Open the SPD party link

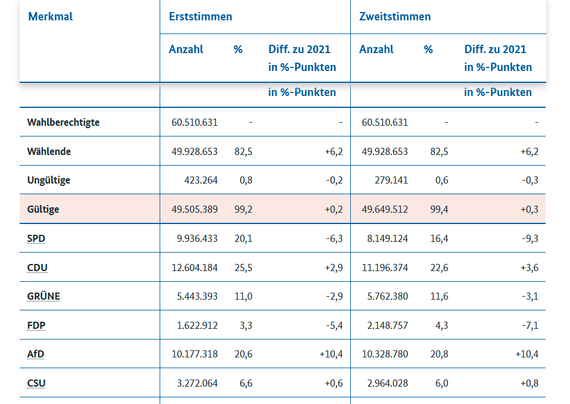[36, 239]
